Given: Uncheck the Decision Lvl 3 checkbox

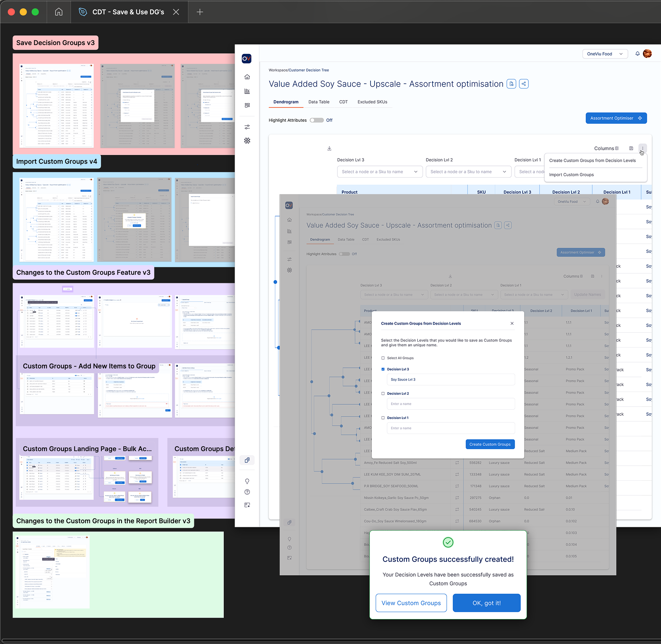Looking at the screenshot, I should tap(383, 370).
